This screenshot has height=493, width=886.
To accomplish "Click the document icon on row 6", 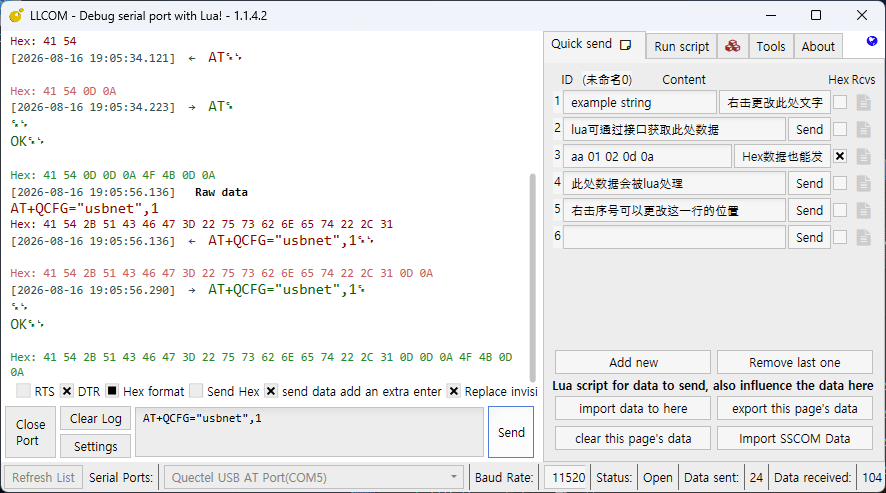I will [863, 237].
